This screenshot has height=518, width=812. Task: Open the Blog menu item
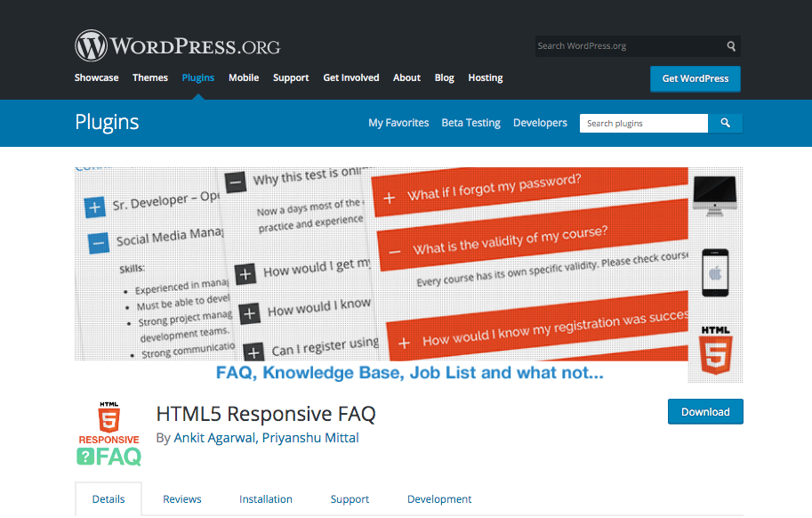[x=445, y=77]
